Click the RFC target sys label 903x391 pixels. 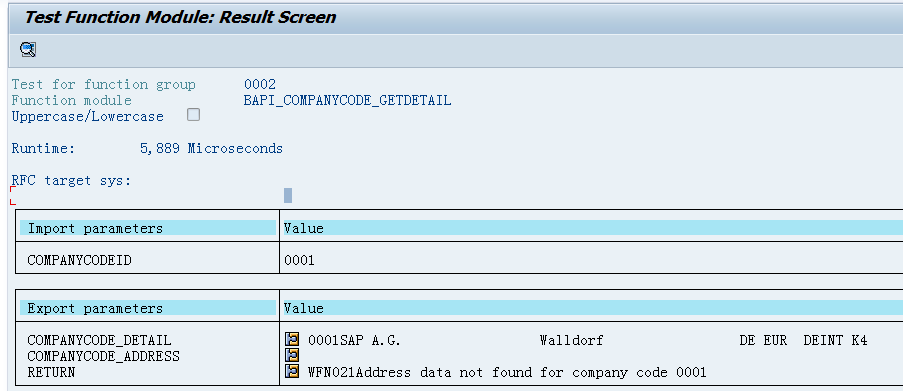[x=71, y=180]
